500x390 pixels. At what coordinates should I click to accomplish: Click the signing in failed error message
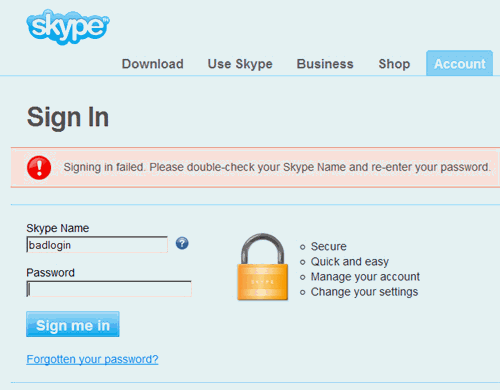(277, 167)
